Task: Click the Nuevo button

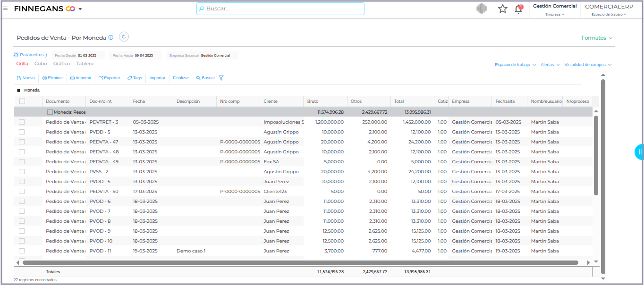Action: 25,78
